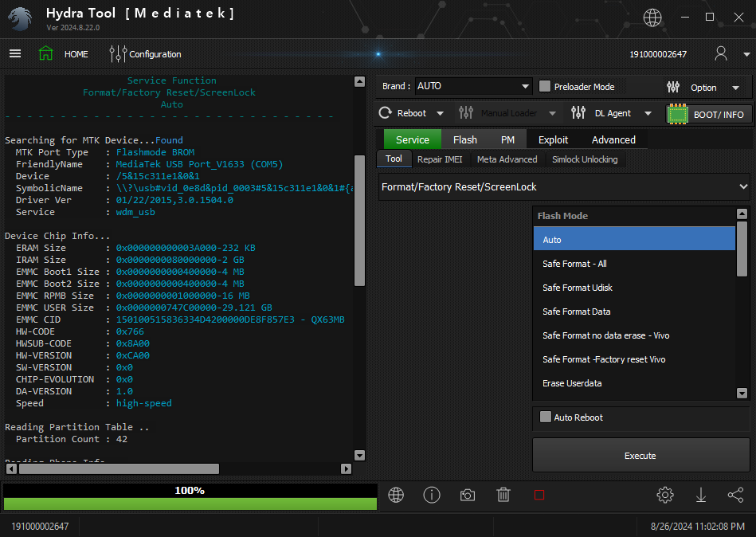Stop the operation with red square icon
Screen dimensions: 756x537
click(x=539, y=495)
